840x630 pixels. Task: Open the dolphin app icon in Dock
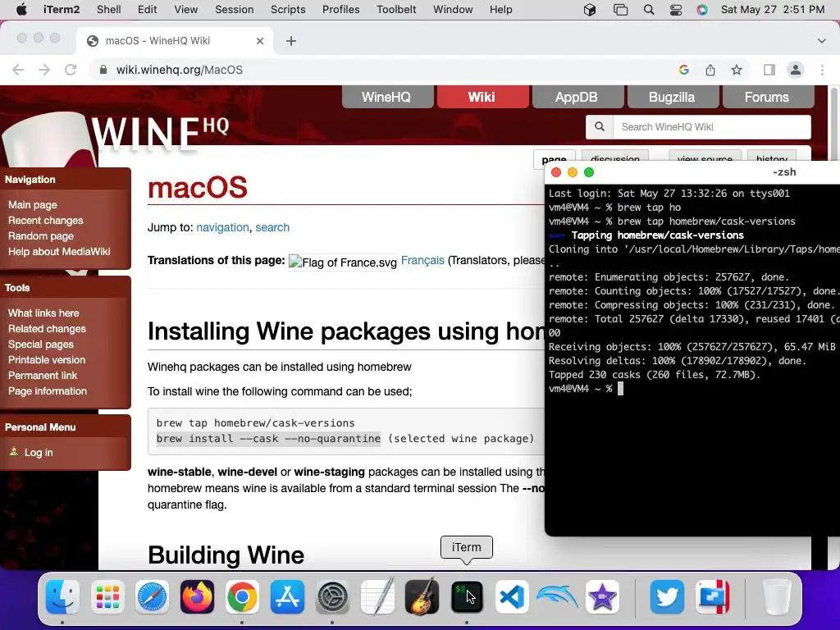(557, 596)
